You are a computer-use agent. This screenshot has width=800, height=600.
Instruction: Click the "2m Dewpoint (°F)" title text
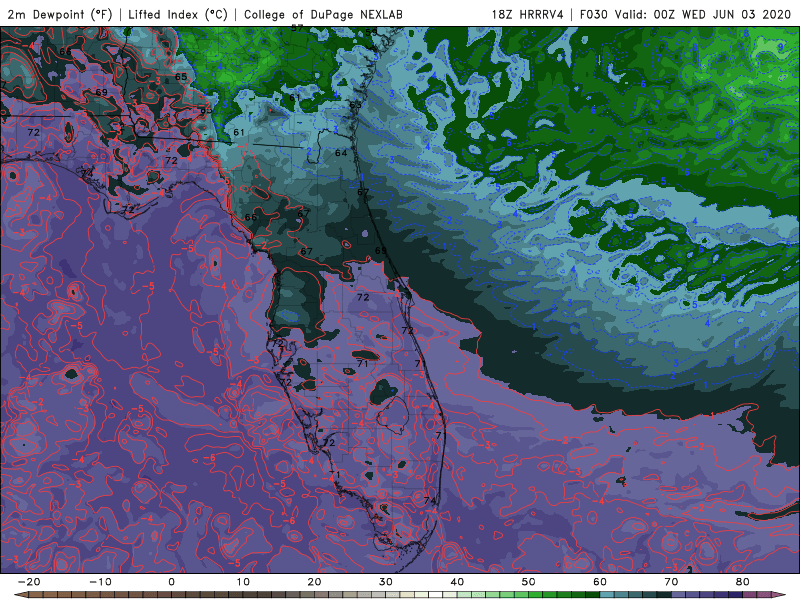tap(60, 14)
